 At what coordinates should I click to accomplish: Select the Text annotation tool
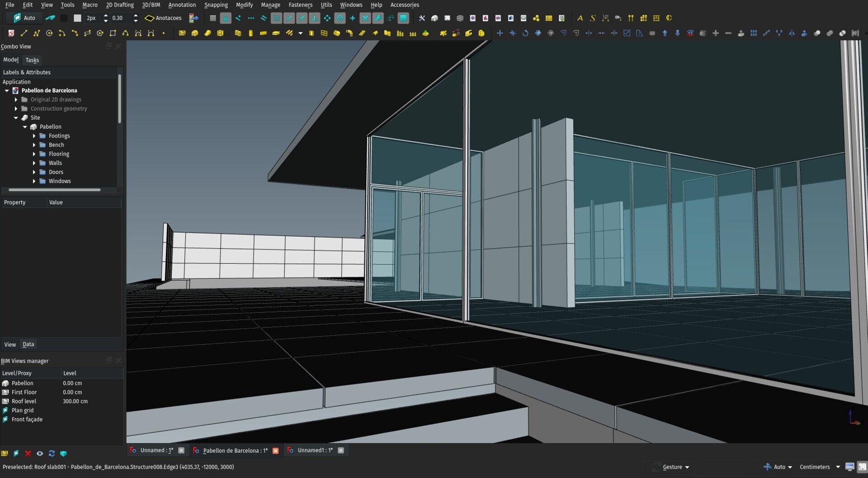(x=580, y=18)
